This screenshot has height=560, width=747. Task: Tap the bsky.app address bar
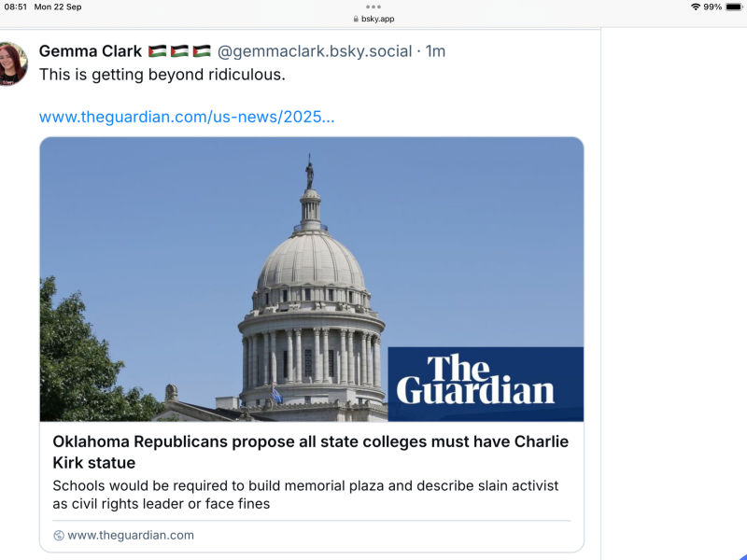[x=378, y=19]
